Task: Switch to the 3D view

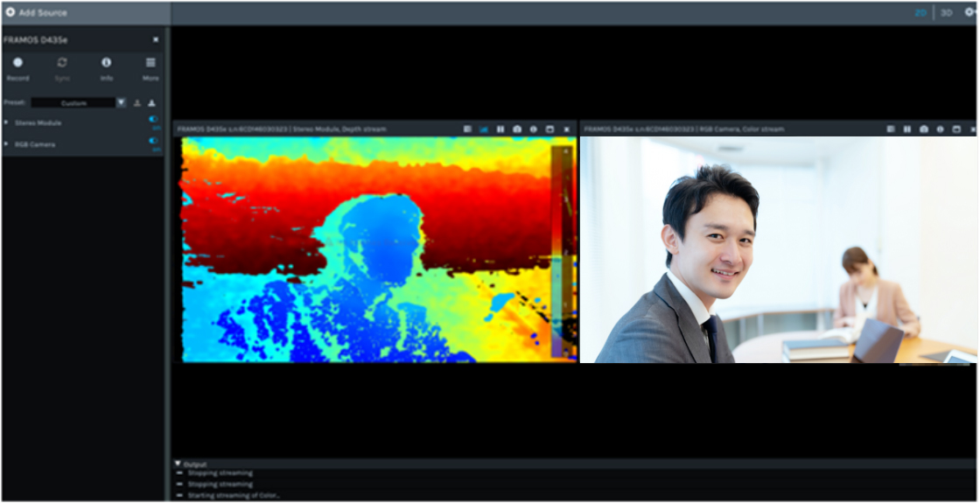Action: [946, 13]
